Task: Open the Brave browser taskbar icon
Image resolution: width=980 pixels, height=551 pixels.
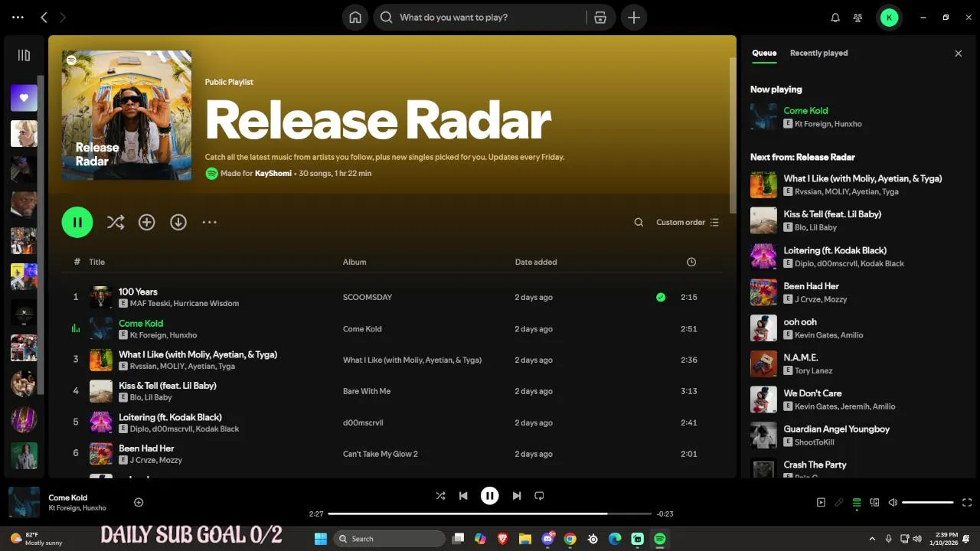Action: click(502, 539)
